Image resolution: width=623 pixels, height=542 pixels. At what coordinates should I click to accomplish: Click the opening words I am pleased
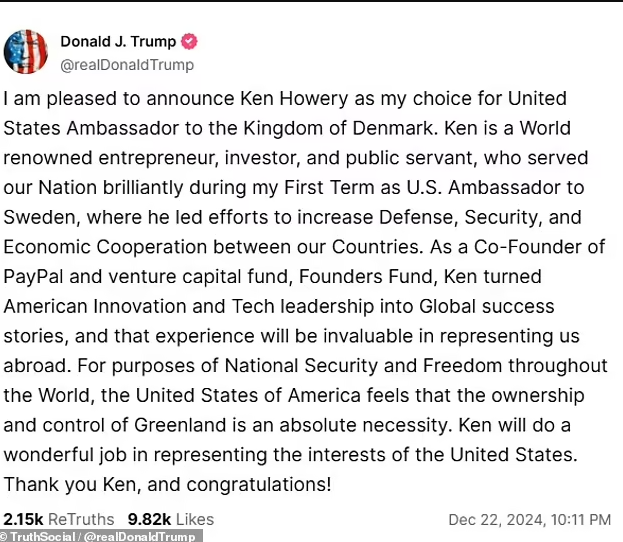click(60, 99)
